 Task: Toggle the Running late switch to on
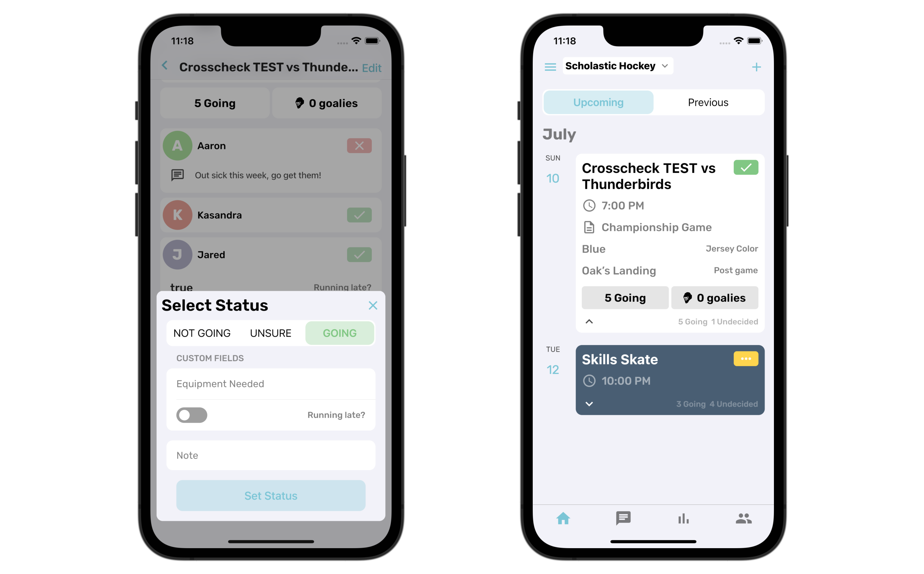pyautogui.click(x=191, y=415)
